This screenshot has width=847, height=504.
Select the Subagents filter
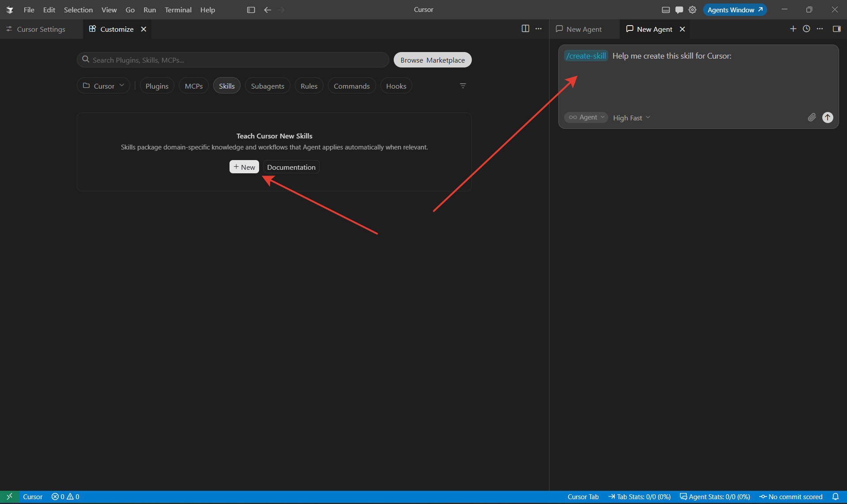[x=267, y=86]
